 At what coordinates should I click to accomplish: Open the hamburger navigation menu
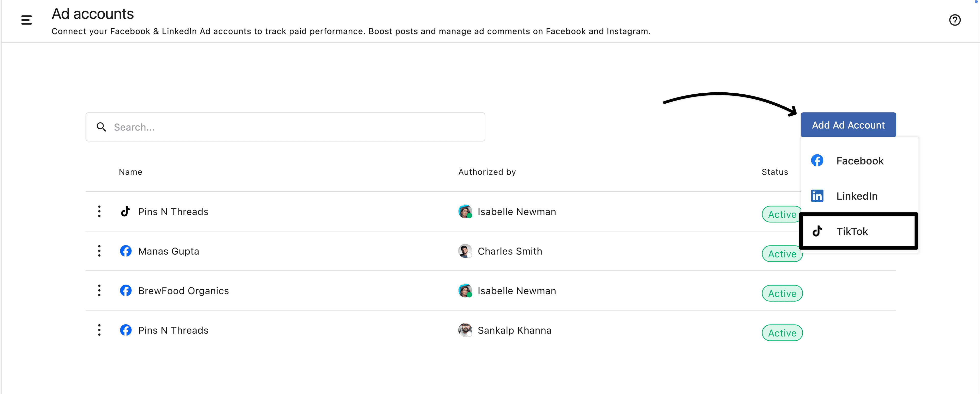[26, 20]
